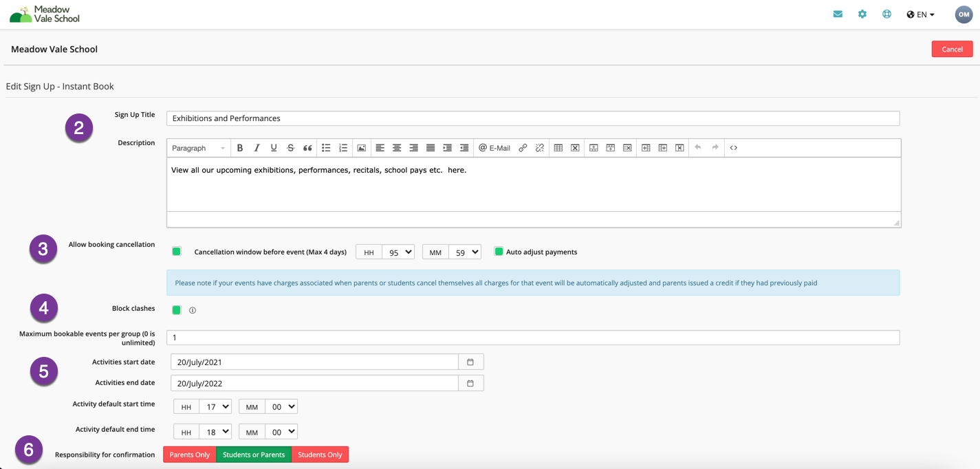
Task: Click the "Edit Sign Up - Instant Book" heading
Action: tap(60, 87)
